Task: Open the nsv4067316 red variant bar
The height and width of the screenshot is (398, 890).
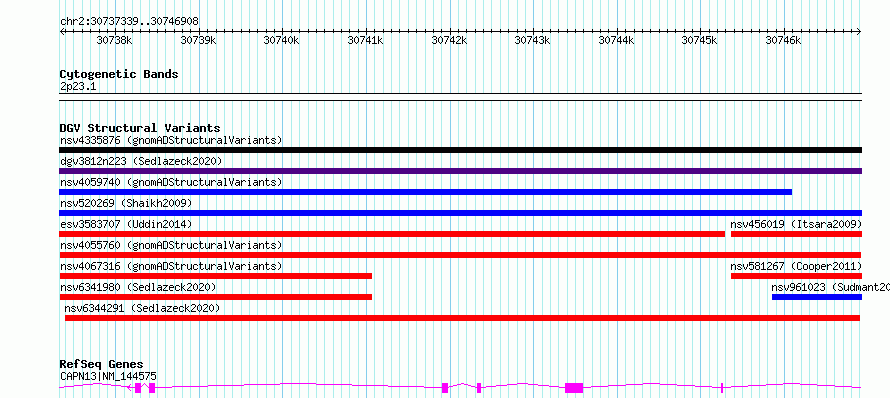Action: tap(216, 276)
